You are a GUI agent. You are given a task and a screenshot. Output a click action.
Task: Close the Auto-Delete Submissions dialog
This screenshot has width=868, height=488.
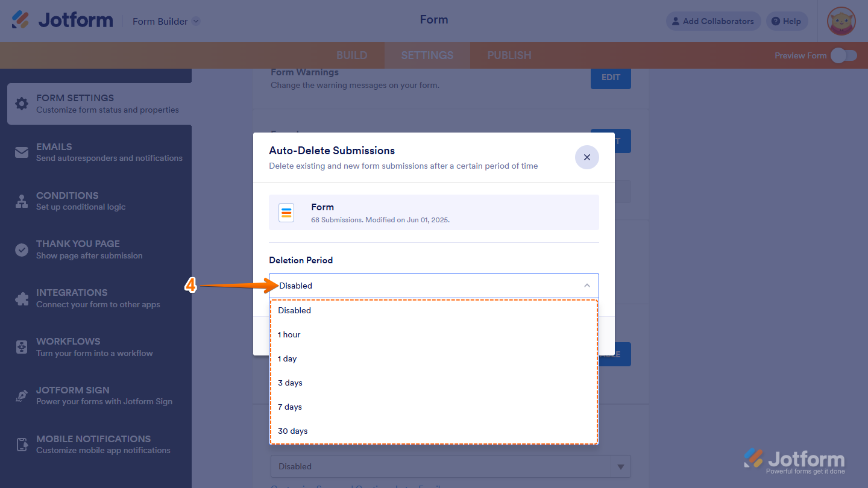click(587, 157)
